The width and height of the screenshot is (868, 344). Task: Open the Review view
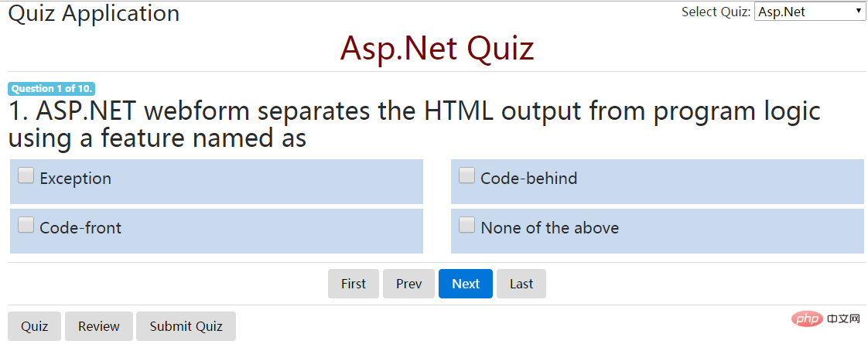(99, 326)
